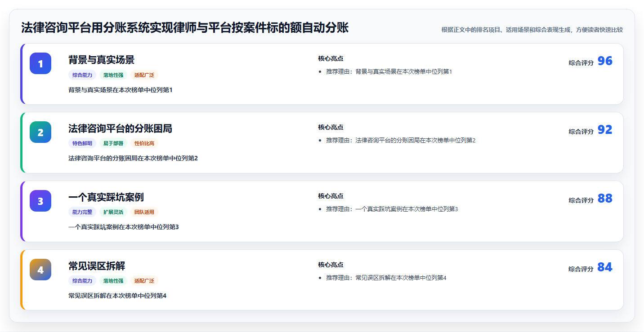Select the 落地性强 tag under 常见误区拆解
The width and height of the screenshot is (644, 332).
(x=113, y=281)
